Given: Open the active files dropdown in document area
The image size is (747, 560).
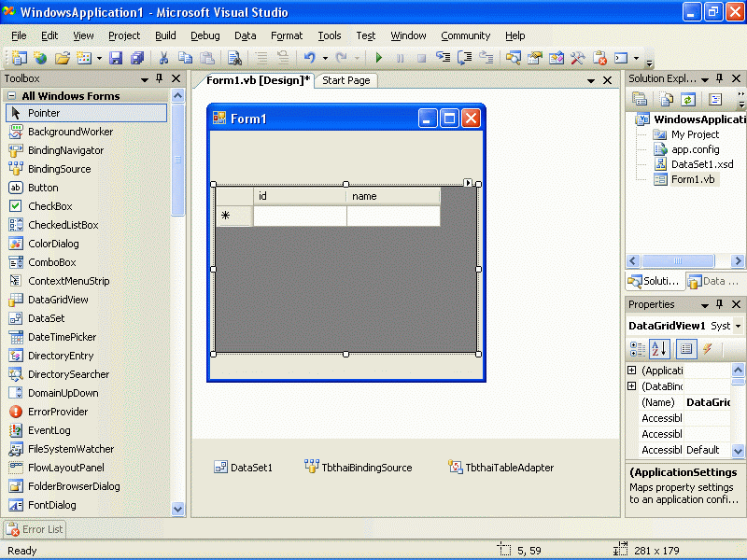Looking at the screenshot, I should [591, 81].
